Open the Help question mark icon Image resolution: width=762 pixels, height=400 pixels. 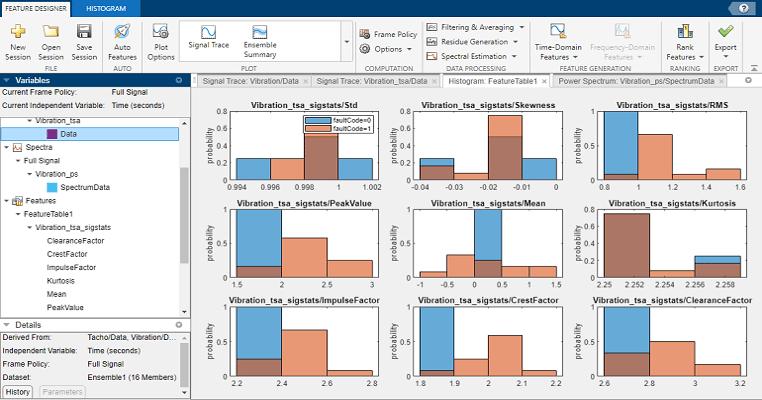tap(744, 8)
